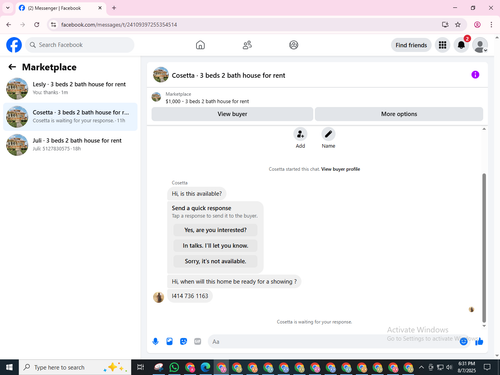View site information icon in address bar
The height and width of the screenshot is (375, 500).
53,25
